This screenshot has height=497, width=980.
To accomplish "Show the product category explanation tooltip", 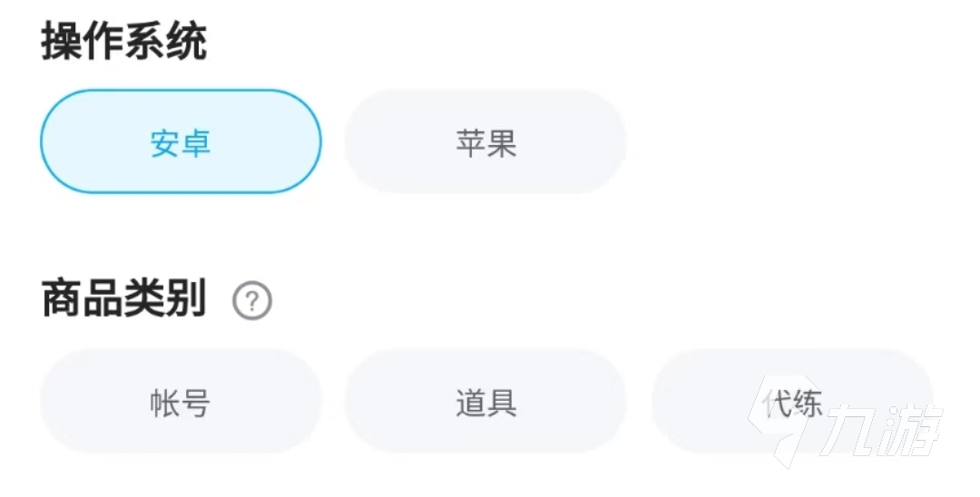I will (x=252, y=301).
